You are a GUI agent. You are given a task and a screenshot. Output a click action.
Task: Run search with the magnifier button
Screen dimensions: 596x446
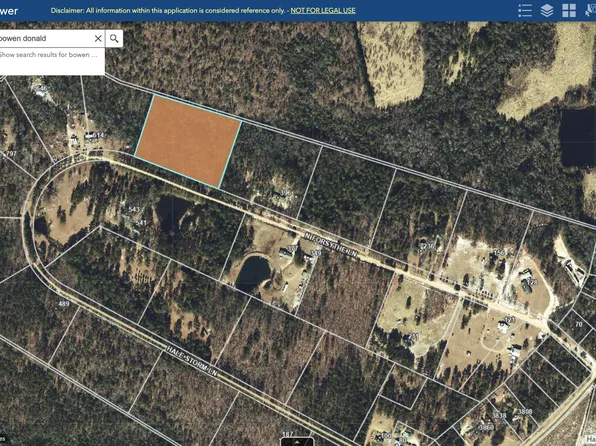click(x=114, y=38)
